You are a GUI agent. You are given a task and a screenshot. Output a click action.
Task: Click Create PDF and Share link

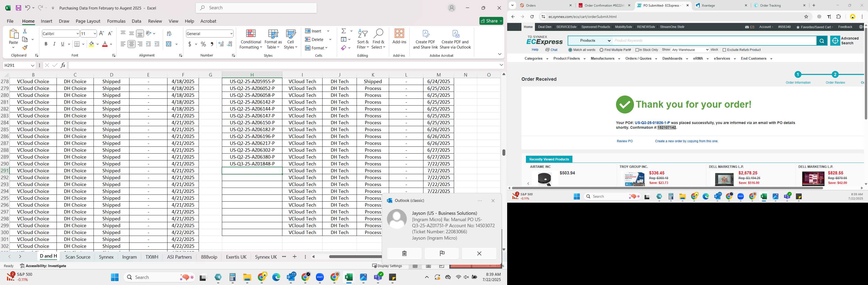click(x=425, y=39)
